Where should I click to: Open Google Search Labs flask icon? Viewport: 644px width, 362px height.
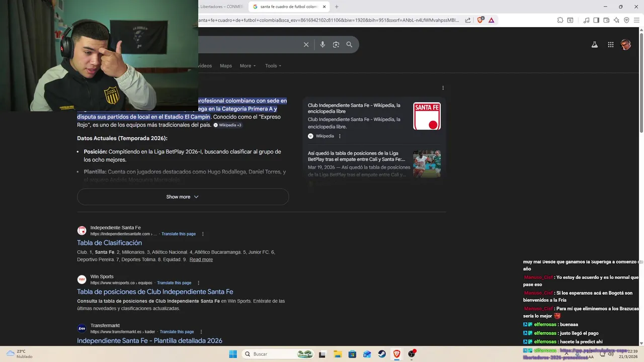[594, 45]
